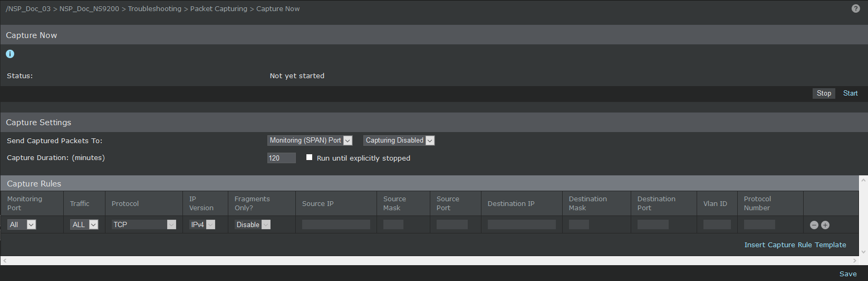Focus the Protocol Number input field

tap(759, 224)
